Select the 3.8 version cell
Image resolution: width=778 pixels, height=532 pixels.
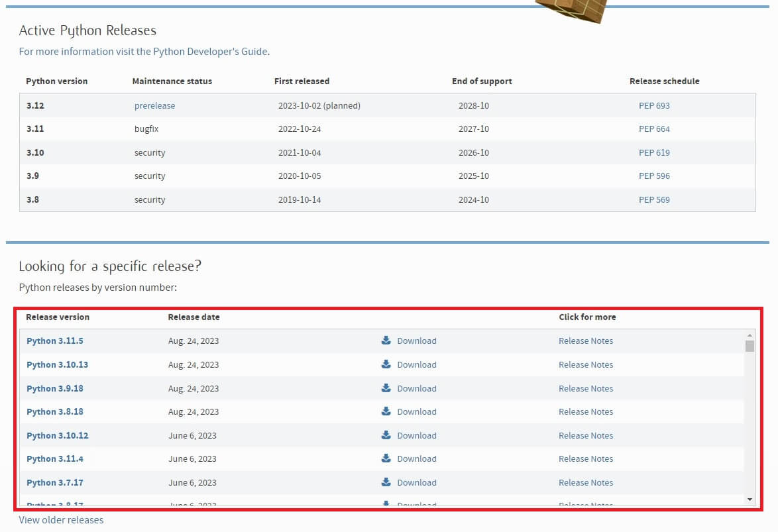[32, 200]
